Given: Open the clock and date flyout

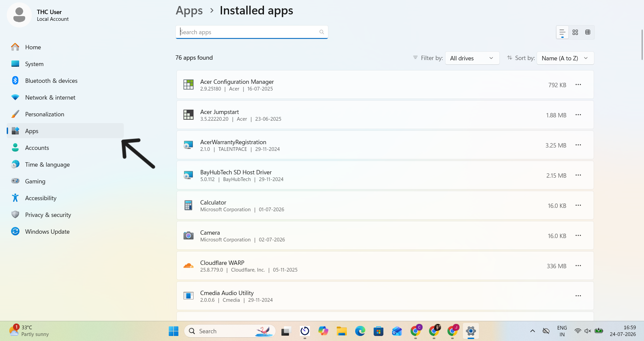Looking at the screenshot, I should point(623,331).
